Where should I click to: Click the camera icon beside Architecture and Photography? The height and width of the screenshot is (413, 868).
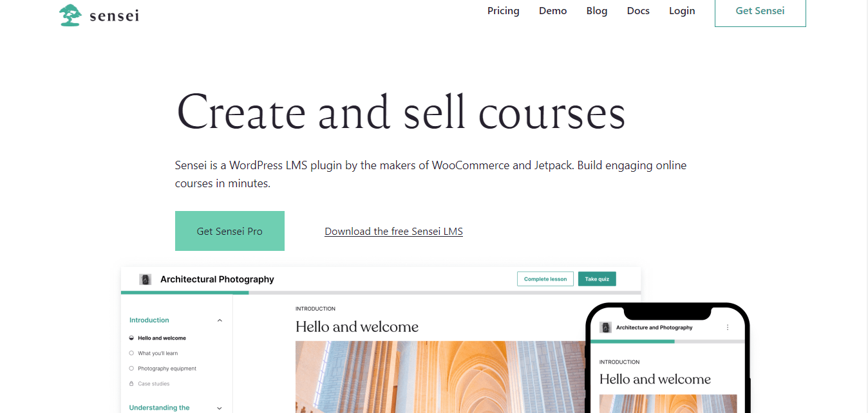coord(605,327)
